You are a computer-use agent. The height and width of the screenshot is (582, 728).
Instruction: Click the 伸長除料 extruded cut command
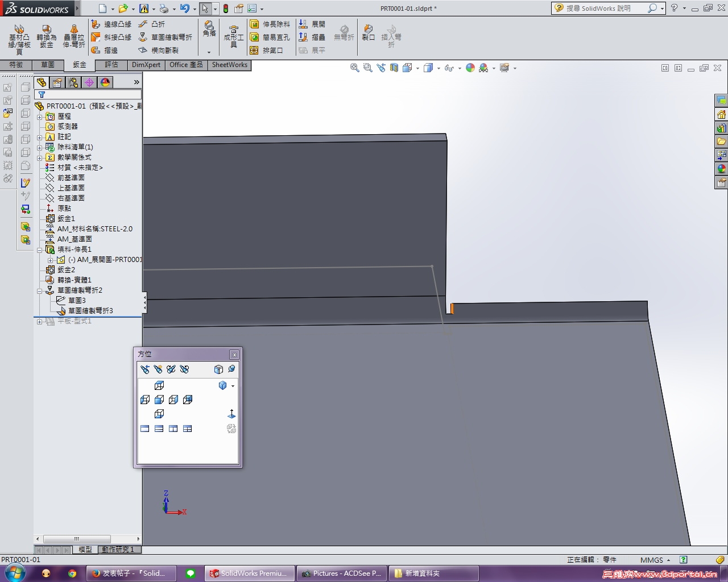point(270,24)
